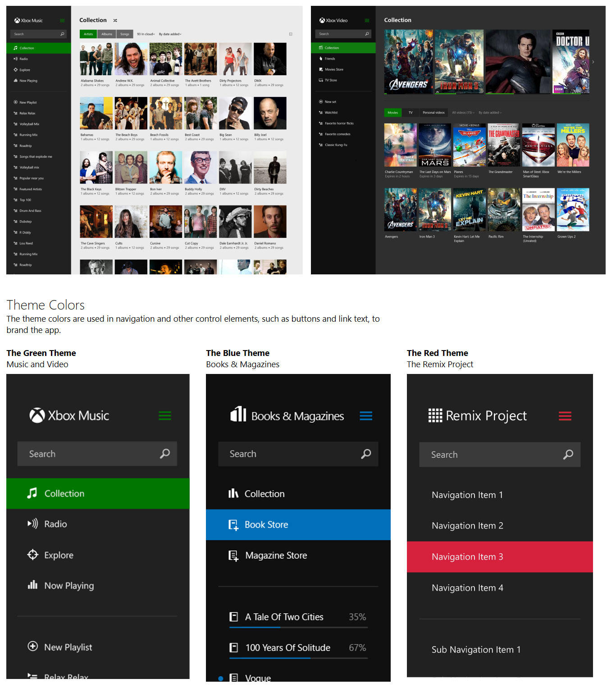
Task: Open the 'All videos (15)' dropdown in Xbox Video
Action: [x=463, y=113]
